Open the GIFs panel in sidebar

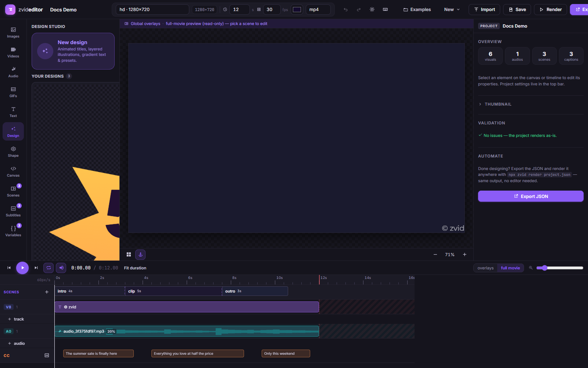tap(13, 92)
